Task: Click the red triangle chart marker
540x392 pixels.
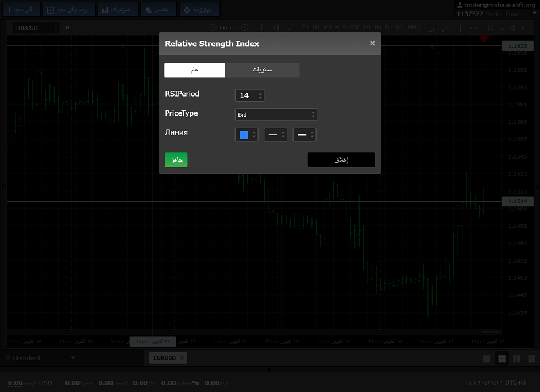Action: tap(484, 39)
